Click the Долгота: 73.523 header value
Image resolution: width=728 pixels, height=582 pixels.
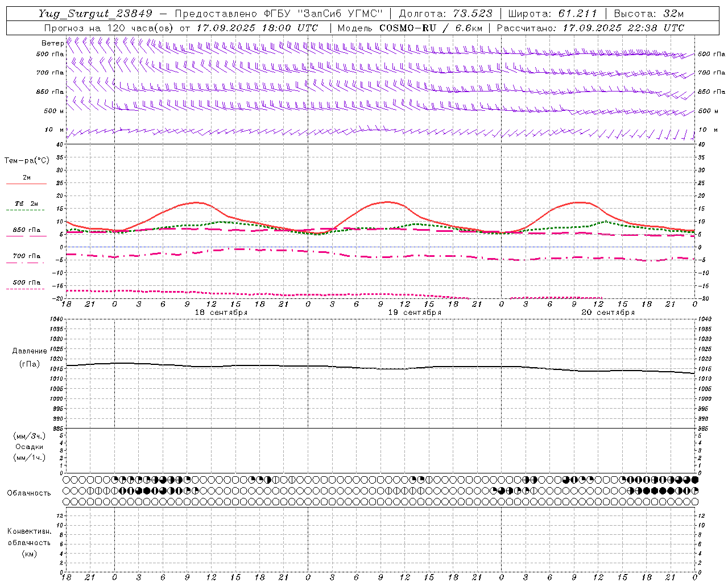click(x=445, y=14)
